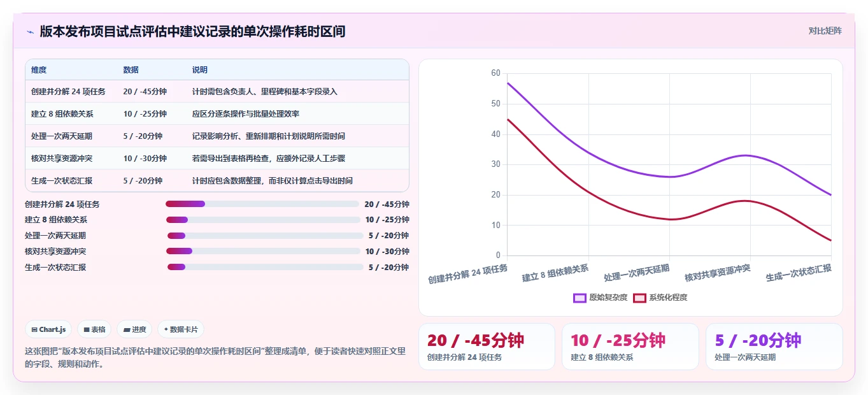Viewport: 868px width, 395px height.
Task: Click the 对比矩阵 label in header
Action: (825, 31)
